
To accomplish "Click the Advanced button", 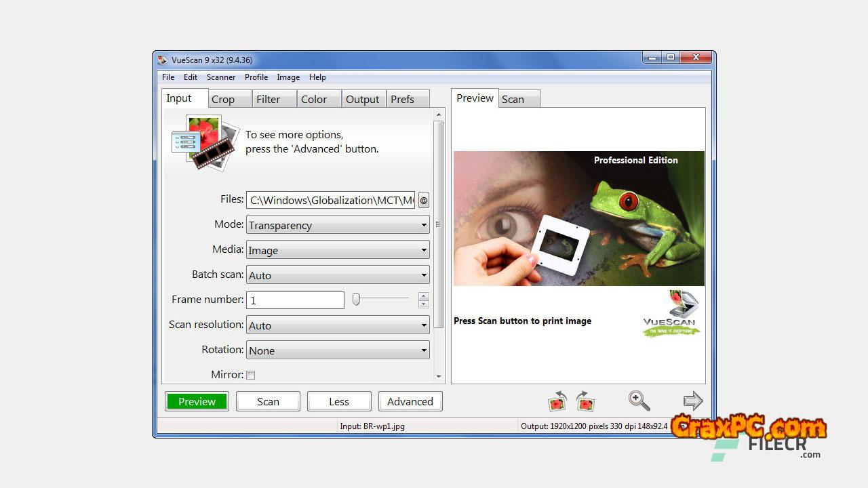I will [x=410, y=401].
